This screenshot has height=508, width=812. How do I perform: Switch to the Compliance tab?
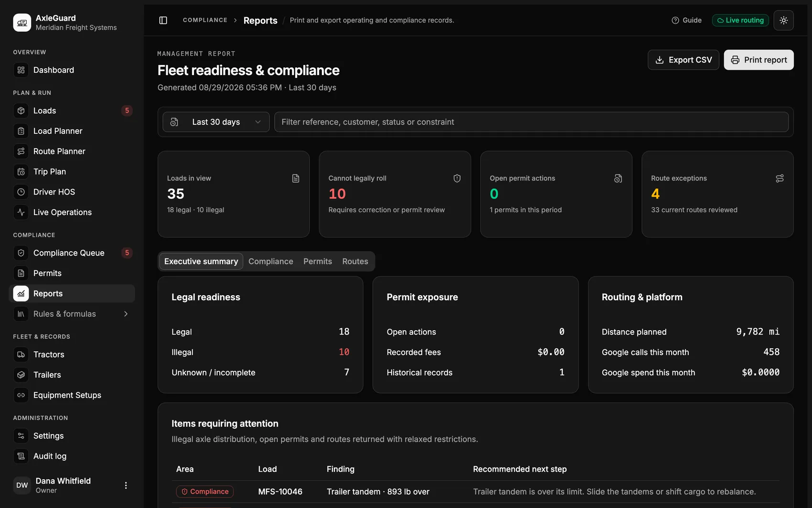270,261
